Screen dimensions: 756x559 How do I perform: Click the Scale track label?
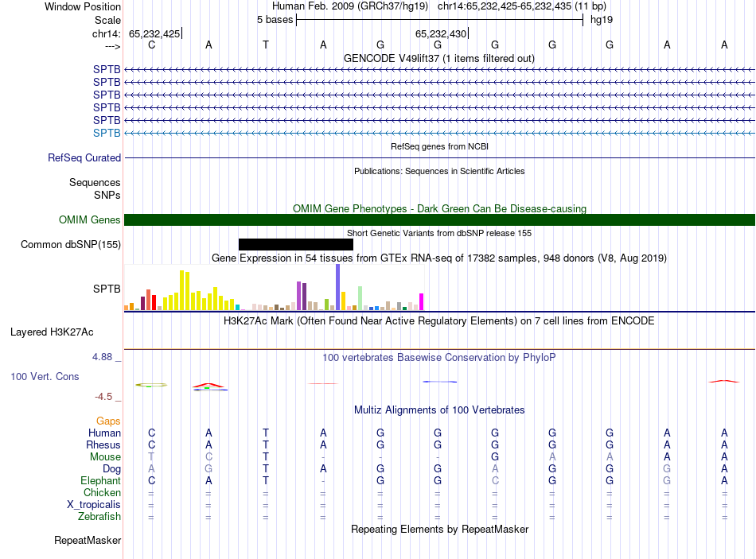click(107, 20)
